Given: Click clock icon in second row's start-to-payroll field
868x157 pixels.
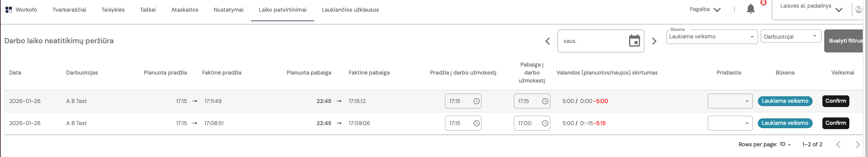Looking at the screenshot, I should pos(476,123).
